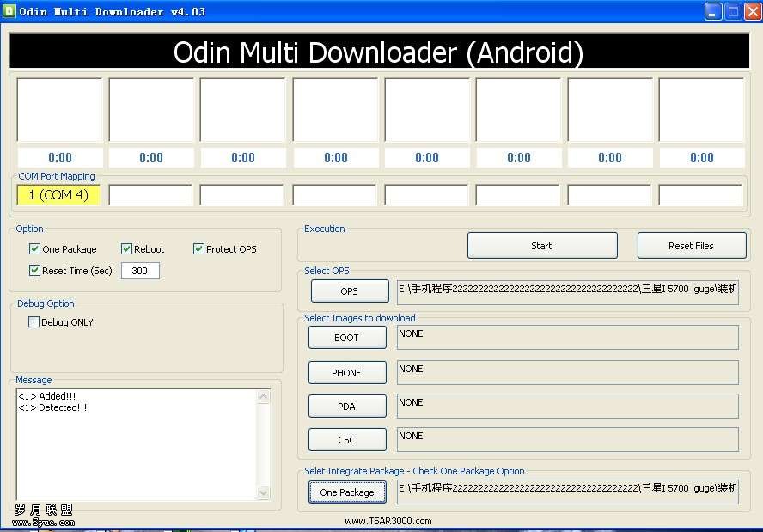Close the Odin Multi Downloader window
Image resolution: width=763 pixels, height=532 pixels.
[753, 11]
